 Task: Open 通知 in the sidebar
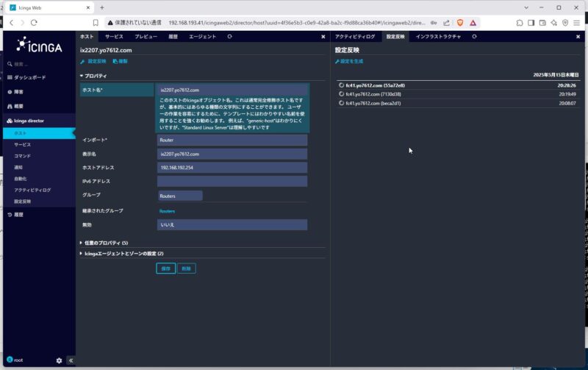coord(18,168)
